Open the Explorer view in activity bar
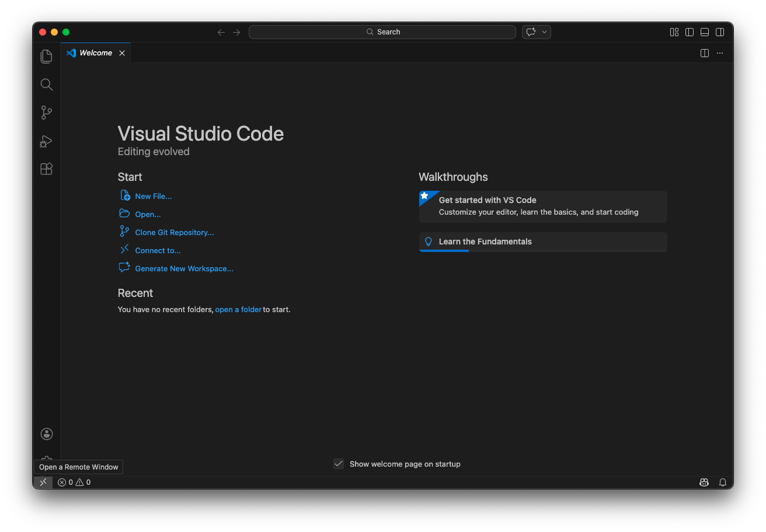Viewport: 766px width, 532px height. click(47, 57)
